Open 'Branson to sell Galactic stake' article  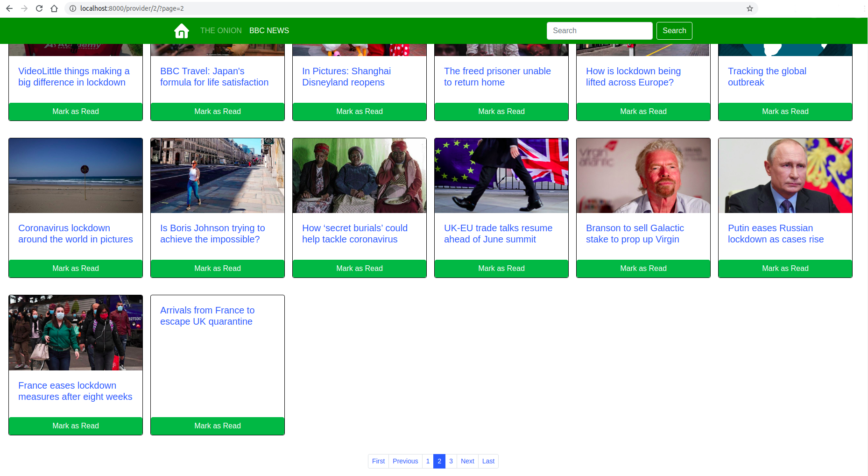point(635,234)
